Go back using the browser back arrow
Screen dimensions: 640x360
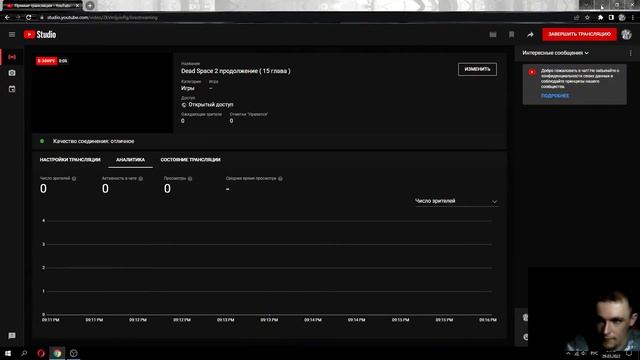tap(7, 18)
